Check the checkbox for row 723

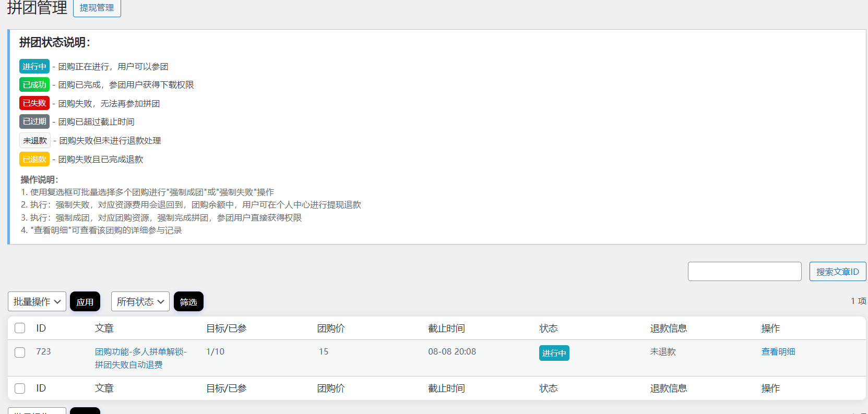point(20,352)
